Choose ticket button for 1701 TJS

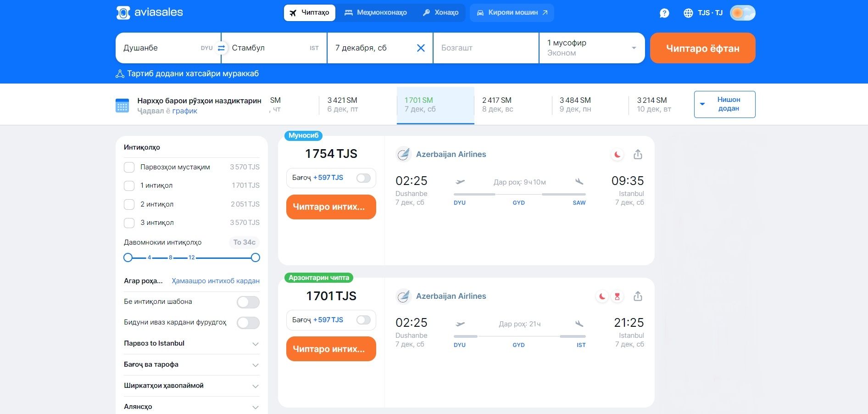pyautogui.click(x=331, y=349)
